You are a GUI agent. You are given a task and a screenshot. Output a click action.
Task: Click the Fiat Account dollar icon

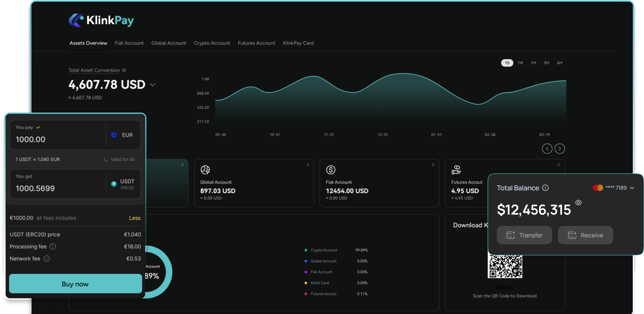pyautogui.click(x=331, y=170)
